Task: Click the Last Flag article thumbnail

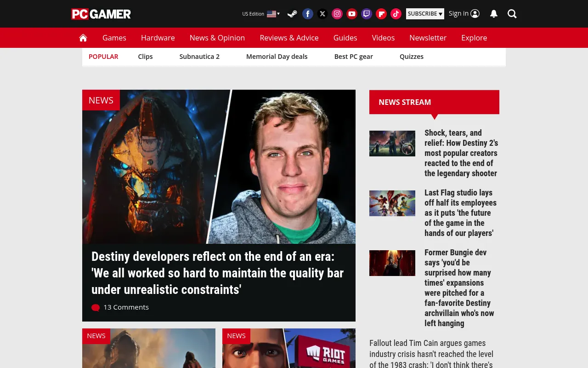Action: 392,203
